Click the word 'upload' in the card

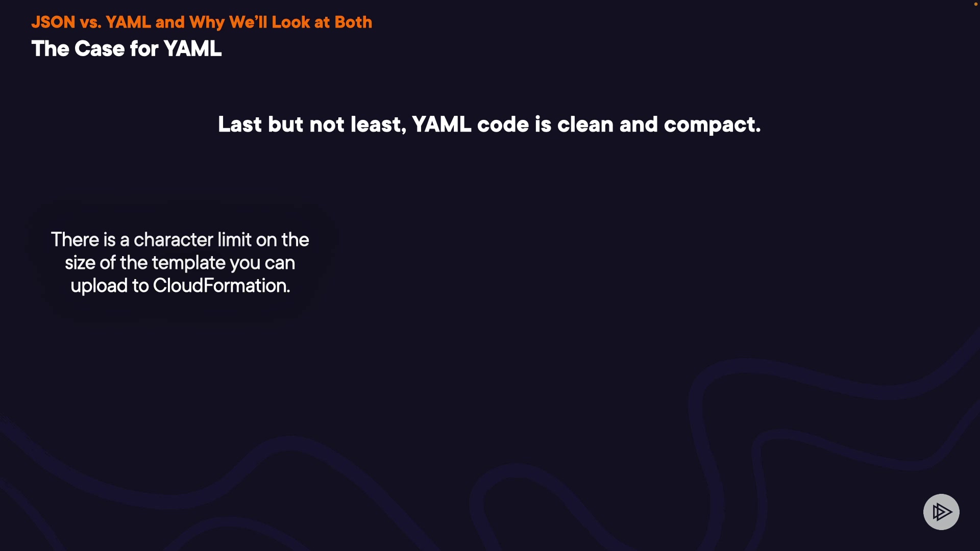[x=99, y=286]
